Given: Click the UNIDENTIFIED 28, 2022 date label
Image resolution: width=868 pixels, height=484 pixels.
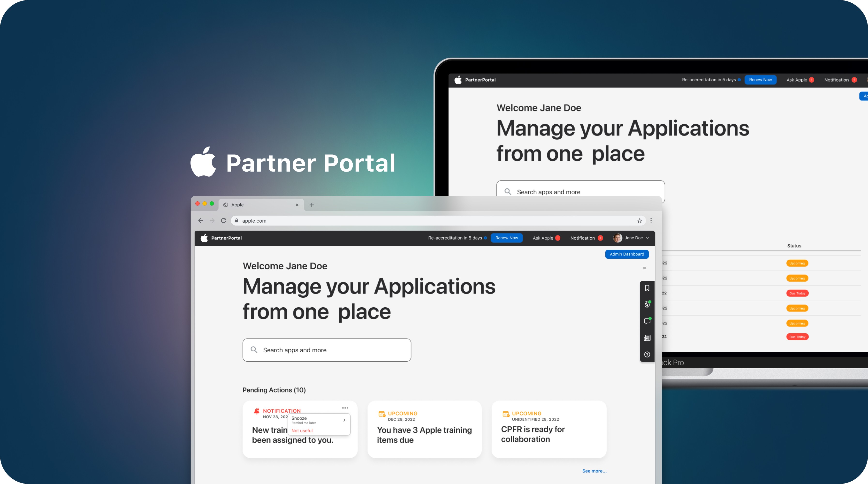Looking at the screenshot, I should point(535,420).
